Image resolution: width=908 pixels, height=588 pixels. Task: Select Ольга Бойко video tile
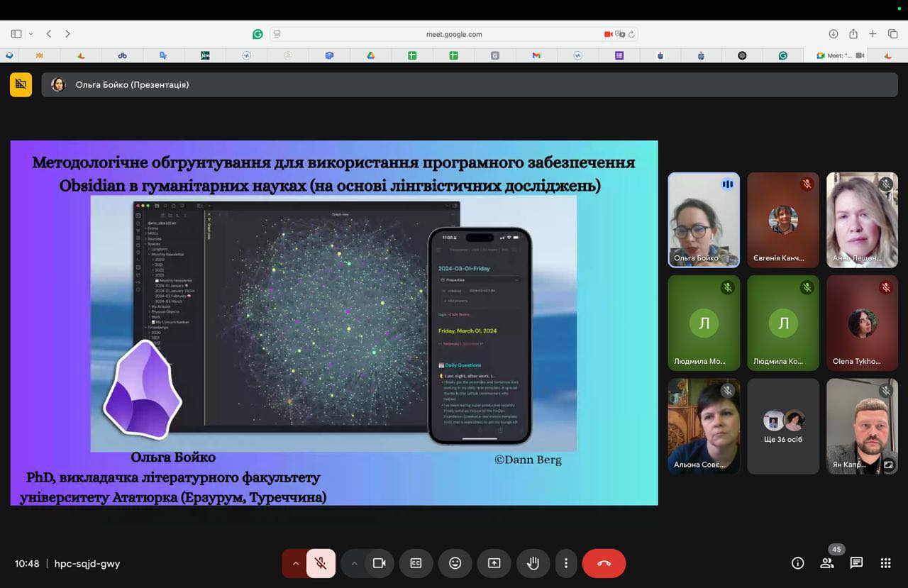(x=704, y=220)
